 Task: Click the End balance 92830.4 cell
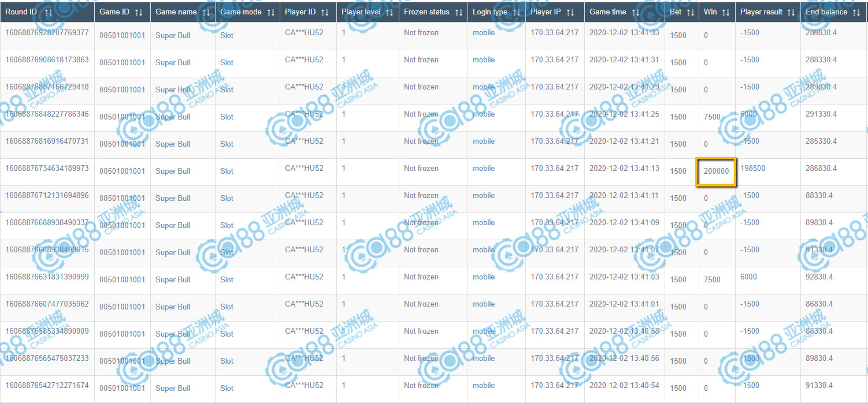[821, 277]
